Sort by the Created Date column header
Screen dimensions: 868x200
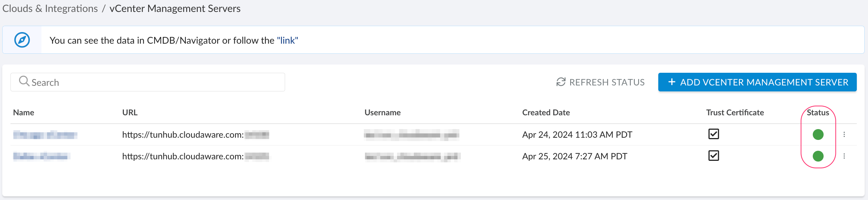pyautogui.click(x=546, y=113)
